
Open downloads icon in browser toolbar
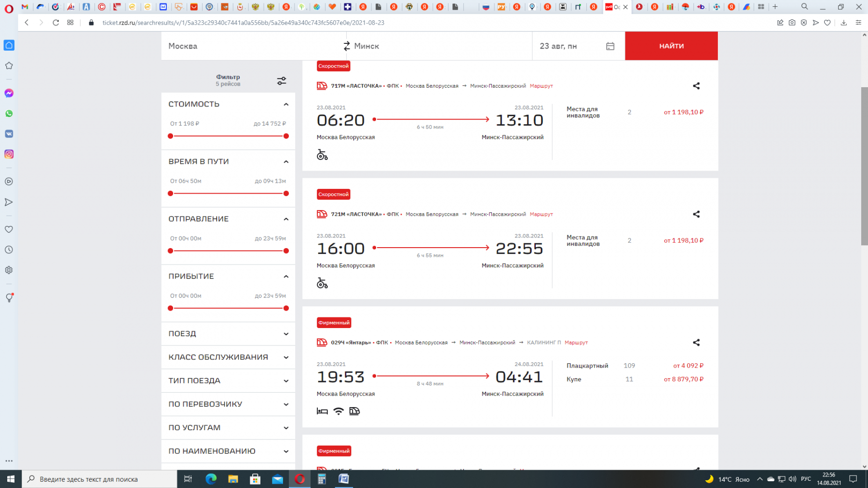pyautogui.click(x=843, y=23)
